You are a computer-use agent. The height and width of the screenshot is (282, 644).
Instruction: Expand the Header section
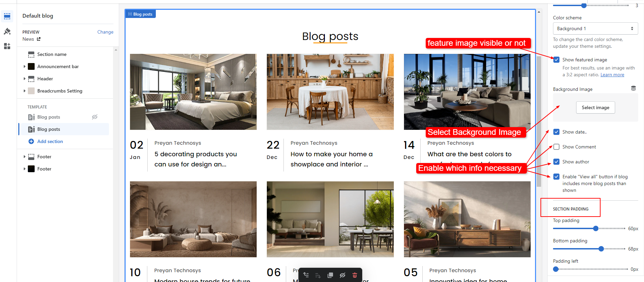(24, 79)
